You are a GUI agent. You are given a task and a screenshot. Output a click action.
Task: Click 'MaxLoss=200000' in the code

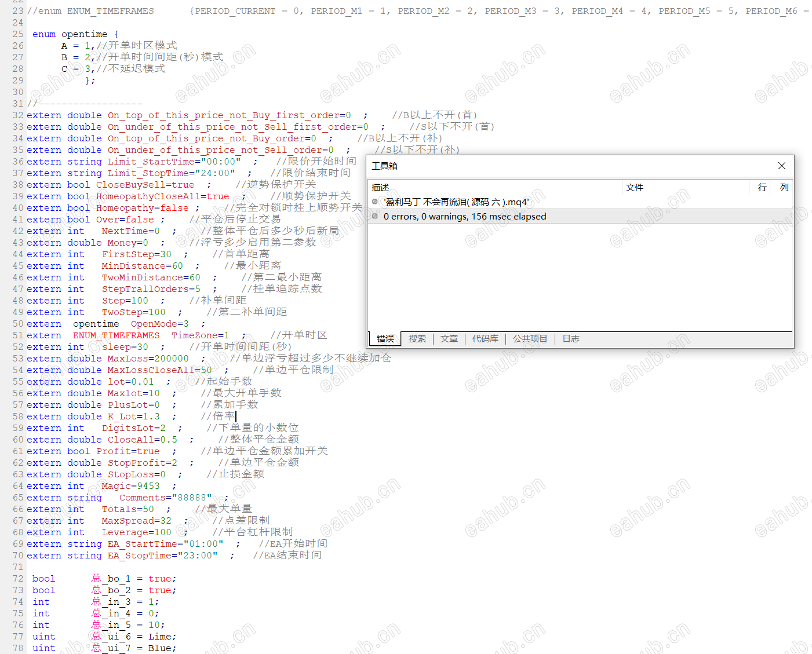tap(148, 359)
